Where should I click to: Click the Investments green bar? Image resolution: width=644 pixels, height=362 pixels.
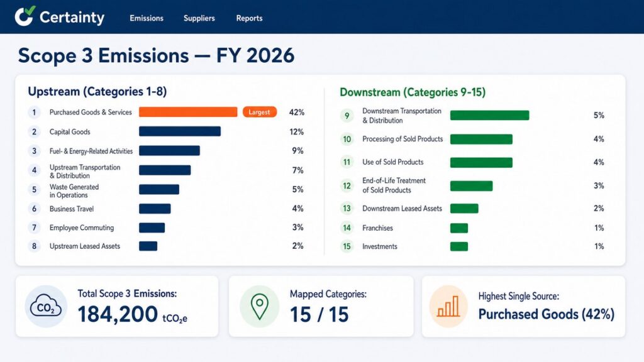pyautogui.click(x=459, y=246)
